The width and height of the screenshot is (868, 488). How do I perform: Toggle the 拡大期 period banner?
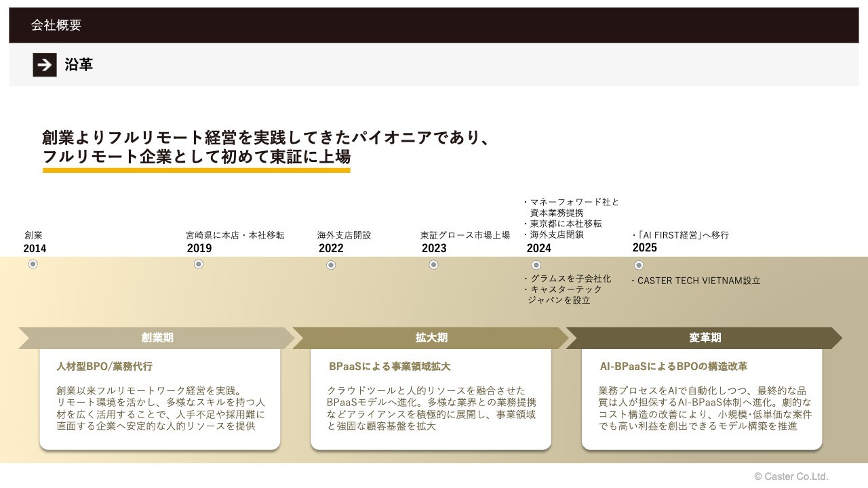(431, 337)
